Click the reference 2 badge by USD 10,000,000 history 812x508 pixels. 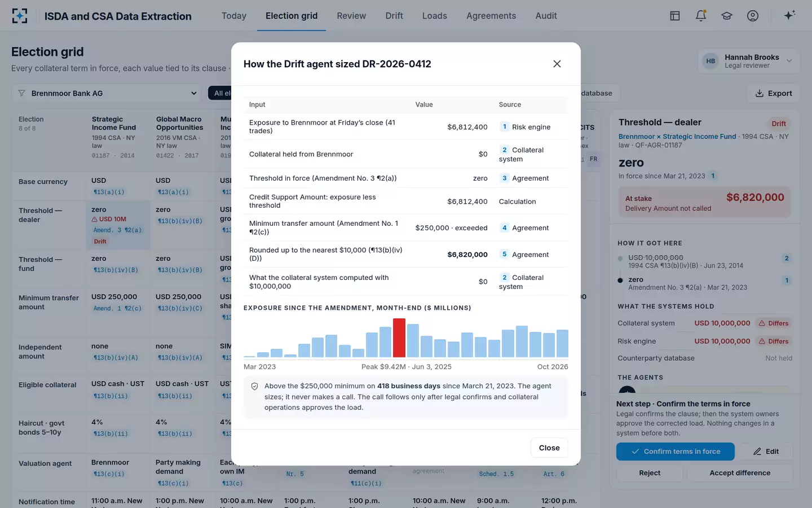point(787,259)
